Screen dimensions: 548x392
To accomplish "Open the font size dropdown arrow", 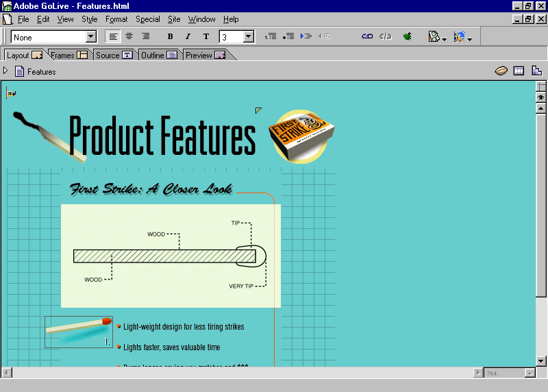I will (x=249, y=36).
